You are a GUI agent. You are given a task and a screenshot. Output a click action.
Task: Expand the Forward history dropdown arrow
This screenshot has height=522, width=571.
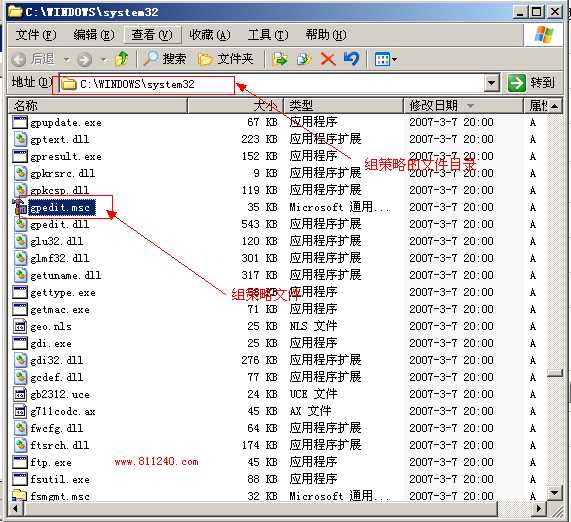[x=104, y=59]
